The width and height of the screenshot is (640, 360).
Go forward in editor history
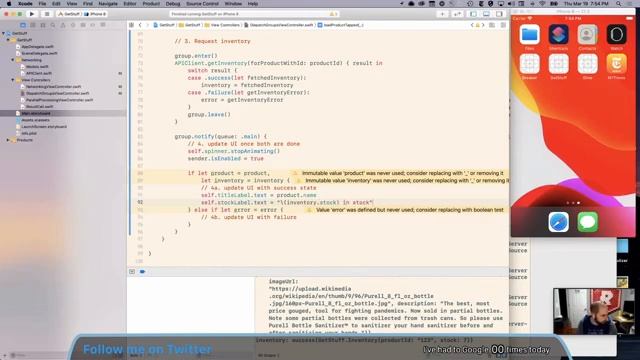coord(147,25)
